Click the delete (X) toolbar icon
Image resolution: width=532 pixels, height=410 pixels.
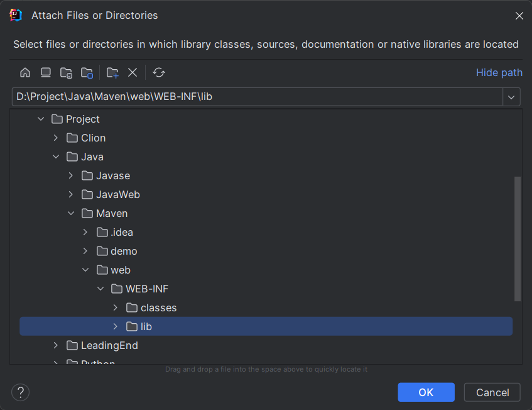(133, 72)
